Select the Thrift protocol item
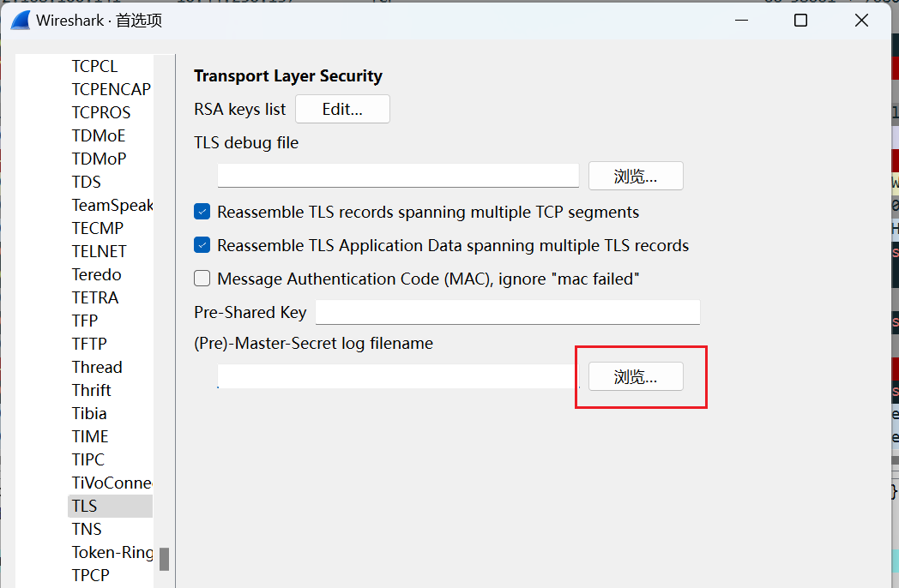The width and height of the screenshot is (899, 588). tap(92, 390)
